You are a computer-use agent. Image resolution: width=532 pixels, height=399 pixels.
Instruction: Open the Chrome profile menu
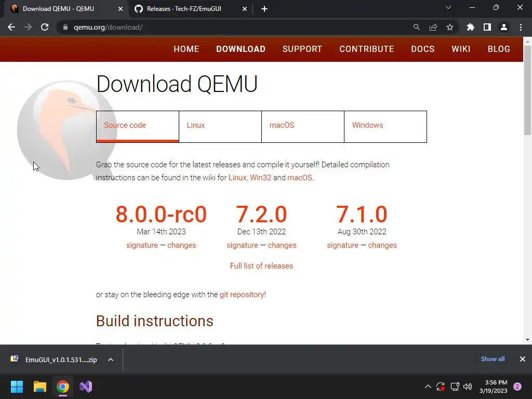click(x=504, y=27)
